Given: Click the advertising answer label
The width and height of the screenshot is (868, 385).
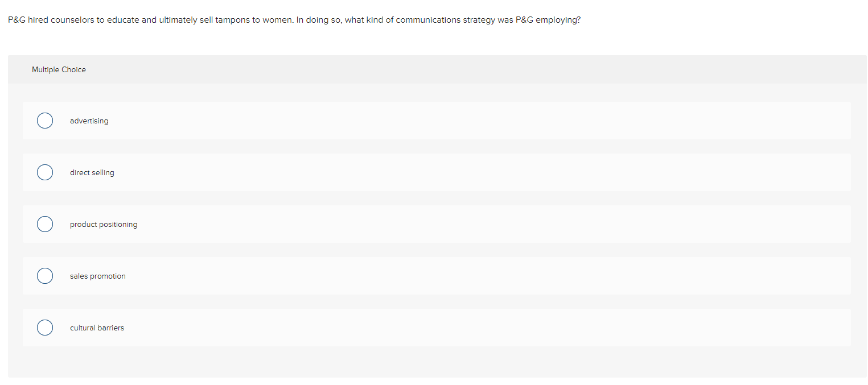Looking at the screenshot, I should (89, 121).
